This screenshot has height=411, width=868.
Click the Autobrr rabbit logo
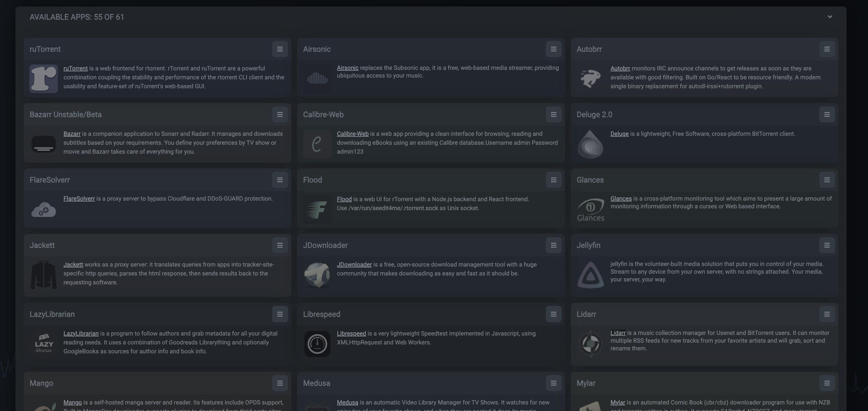pos(591,79)
